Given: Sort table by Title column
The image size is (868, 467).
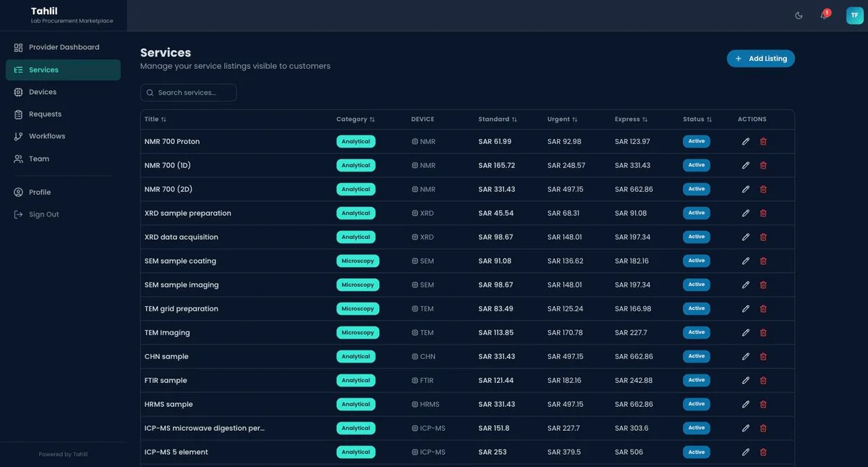Looking at the screenshot, I should tap(155, 119).
